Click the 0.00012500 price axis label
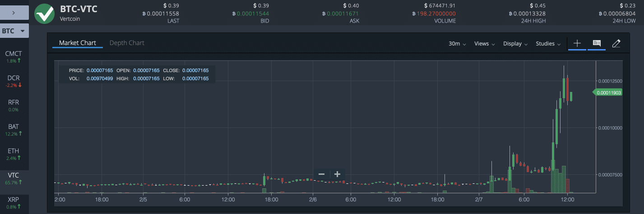The height and width of the screenshot is (214, 644). tap(610, 81)
